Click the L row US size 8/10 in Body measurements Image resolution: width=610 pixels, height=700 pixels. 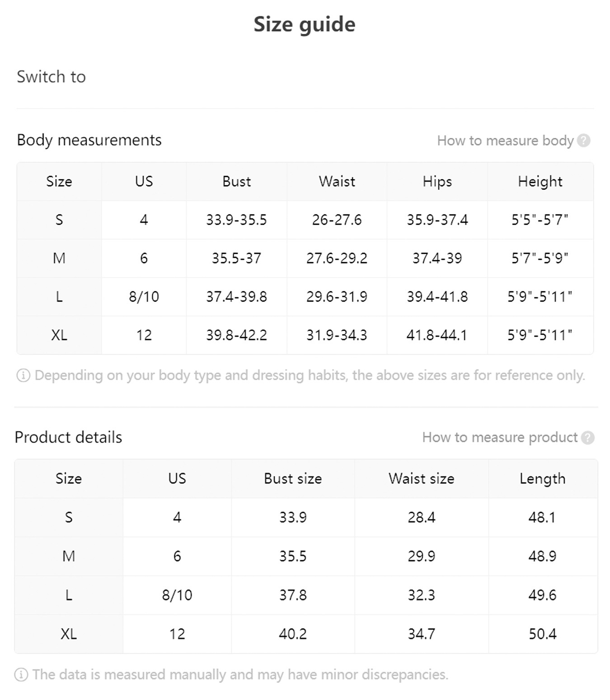click(144, 297)
